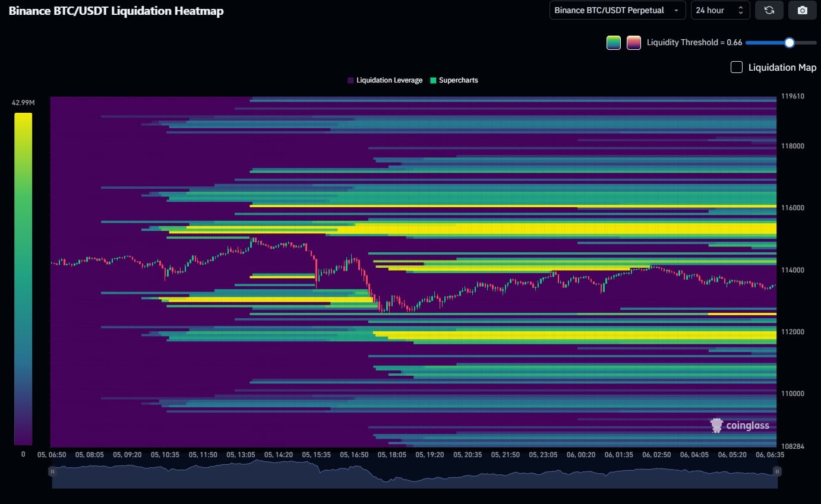This screenshot has height=504, width=821.
Task: Click the Liquidity Threshold slider handle
Action: [789, 43]
